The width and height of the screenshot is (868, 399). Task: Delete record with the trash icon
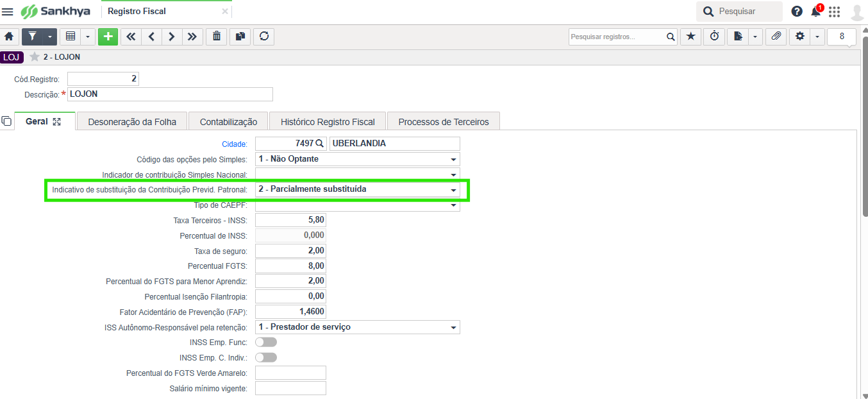click(217, 37)
